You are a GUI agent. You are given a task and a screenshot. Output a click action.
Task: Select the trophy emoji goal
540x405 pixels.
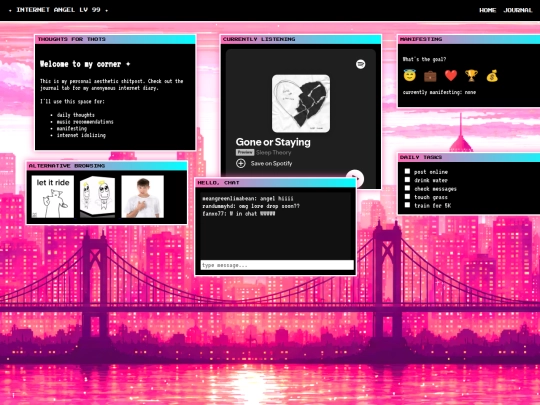pyautogui.click(x=471, y=75)
